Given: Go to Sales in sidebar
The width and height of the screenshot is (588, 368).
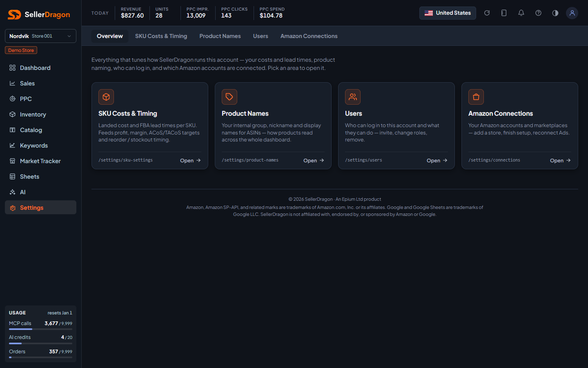Looking at the screenshot, I should coord(40,83).
